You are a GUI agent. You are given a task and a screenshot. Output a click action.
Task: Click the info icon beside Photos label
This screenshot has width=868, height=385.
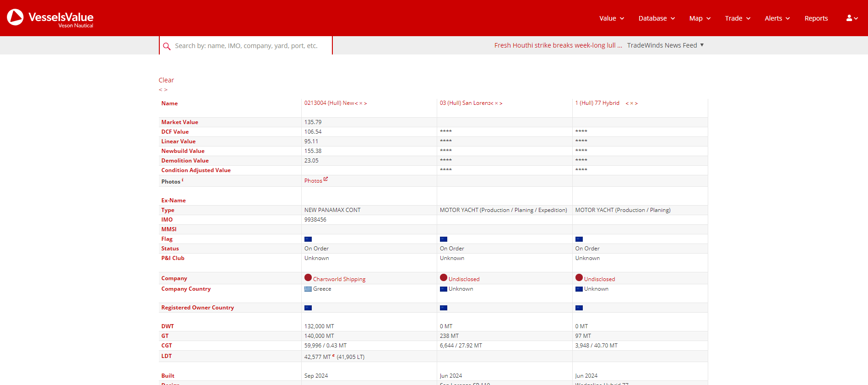coord(183,180)
